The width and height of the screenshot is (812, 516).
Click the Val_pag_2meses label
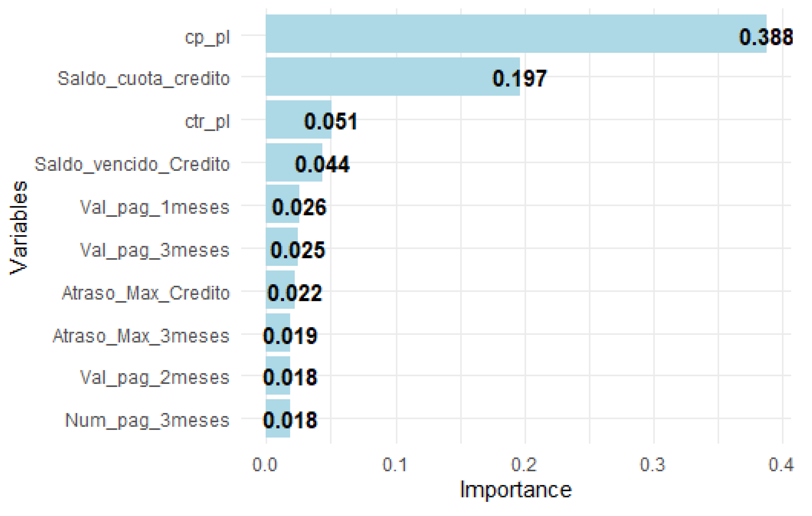point(155,377)
